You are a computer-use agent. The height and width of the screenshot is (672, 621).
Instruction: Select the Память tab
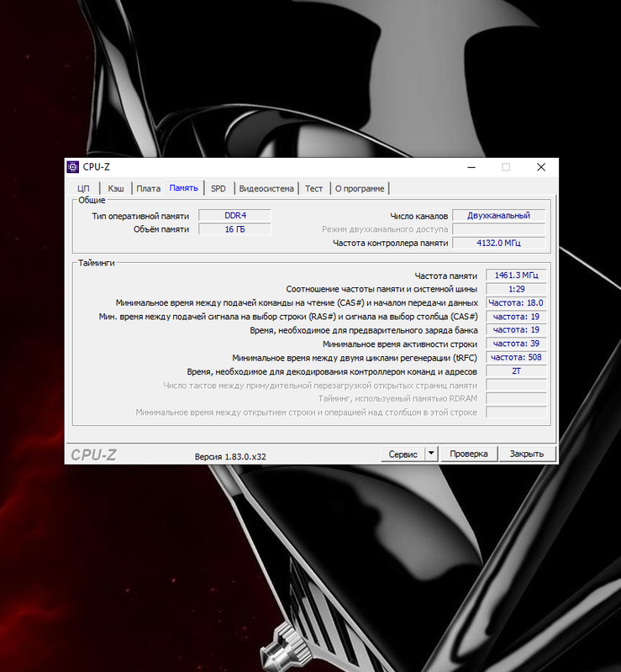point(183,187)
